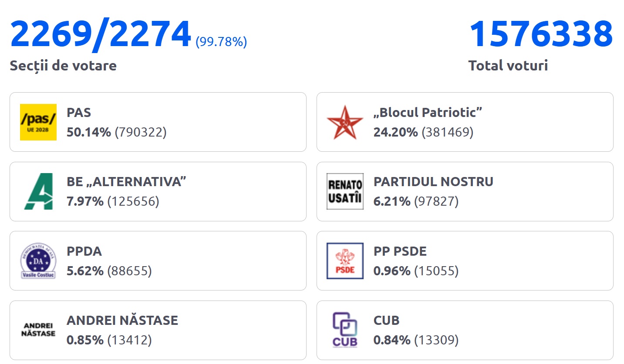Click the PPDA Vasile Costiuc emblem
Image resolution: width=624 pixels, height=364 pixels.
(x=38, y=261)
